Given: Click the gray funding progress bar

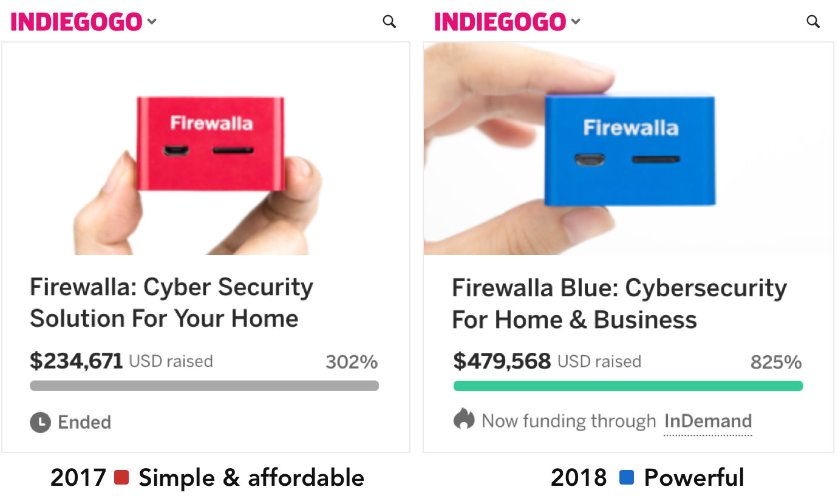Looking at the screenshot, I should click(204, 386).
